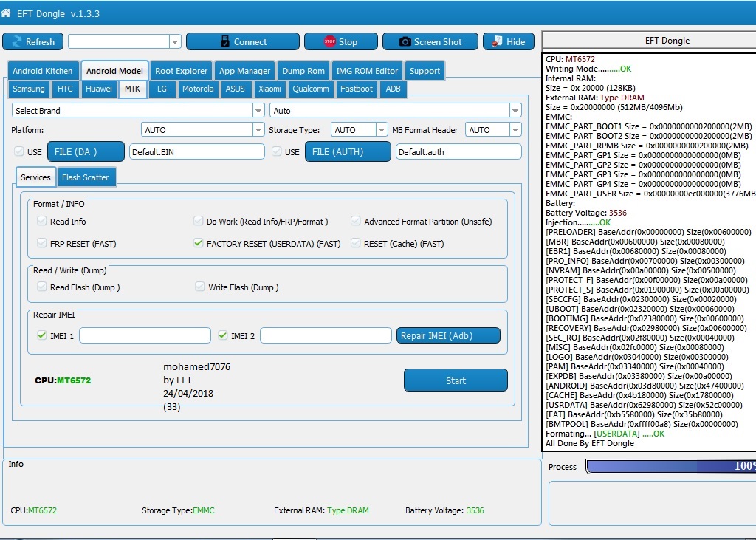The height and width of the screenshot is (540, 756).
Task: Select the ASUS brand tab
Action: pyautogui.click(x=236, y=89)
